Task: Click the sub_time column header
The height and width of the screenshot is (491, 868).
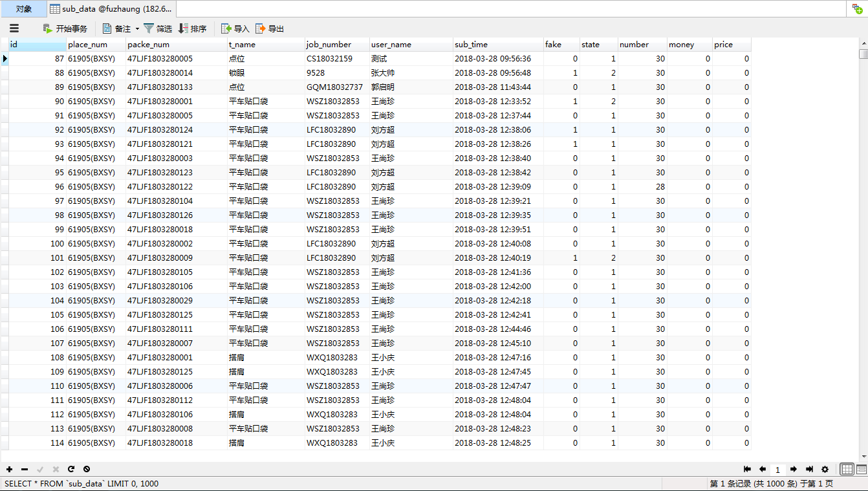Action: click(498, 45)
